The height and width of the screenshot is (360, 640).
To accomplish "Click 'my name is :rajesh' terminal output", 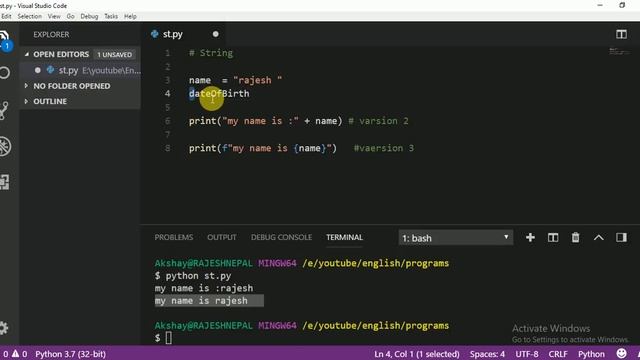I will (x=204, y=288).
